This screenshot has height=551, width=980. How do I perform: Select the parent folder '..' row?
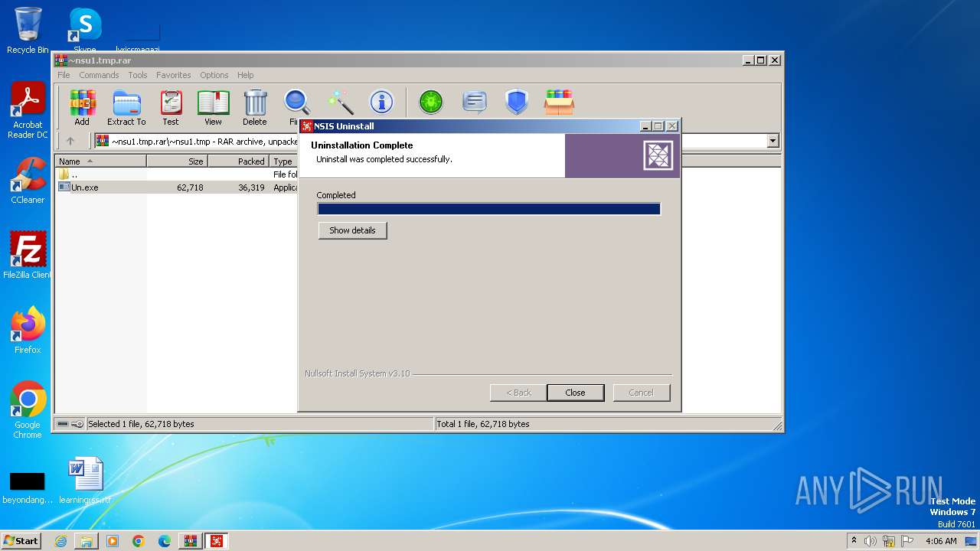pyautogui.click(x=177, y=174)
